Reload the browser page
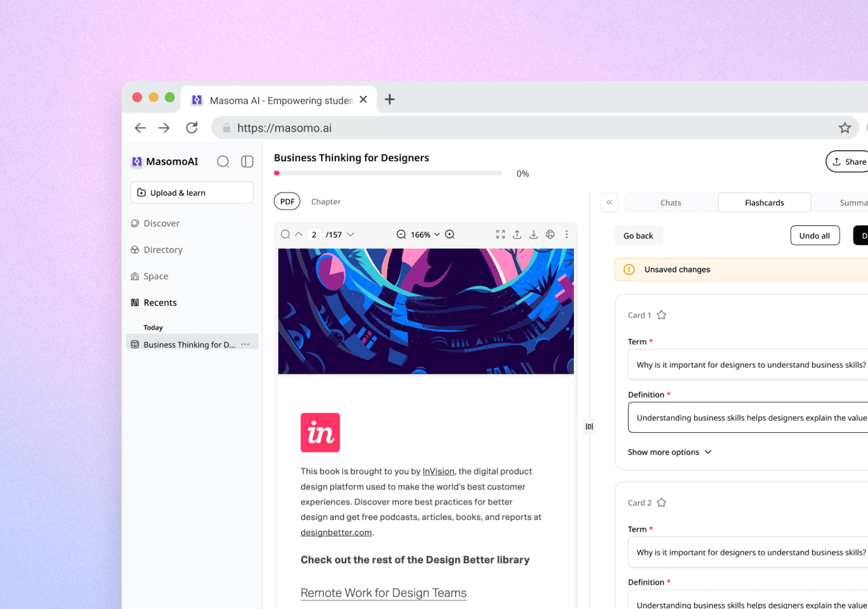 pyautogui.click(x=192, y=128)
